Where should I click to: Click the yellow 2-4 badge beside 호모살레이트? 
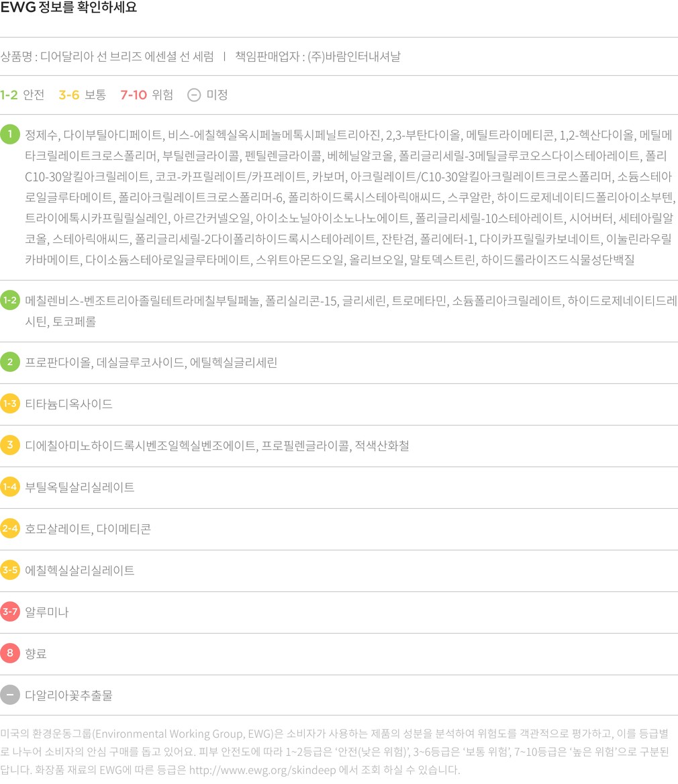(10, 529)
